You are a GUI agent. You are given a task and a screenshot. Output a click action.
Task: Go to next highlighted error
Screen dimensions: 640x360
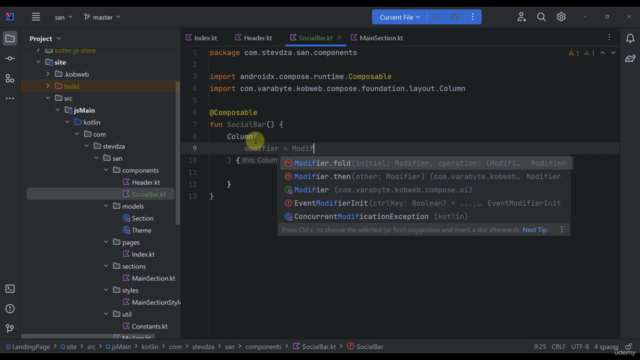coord(613,53)
